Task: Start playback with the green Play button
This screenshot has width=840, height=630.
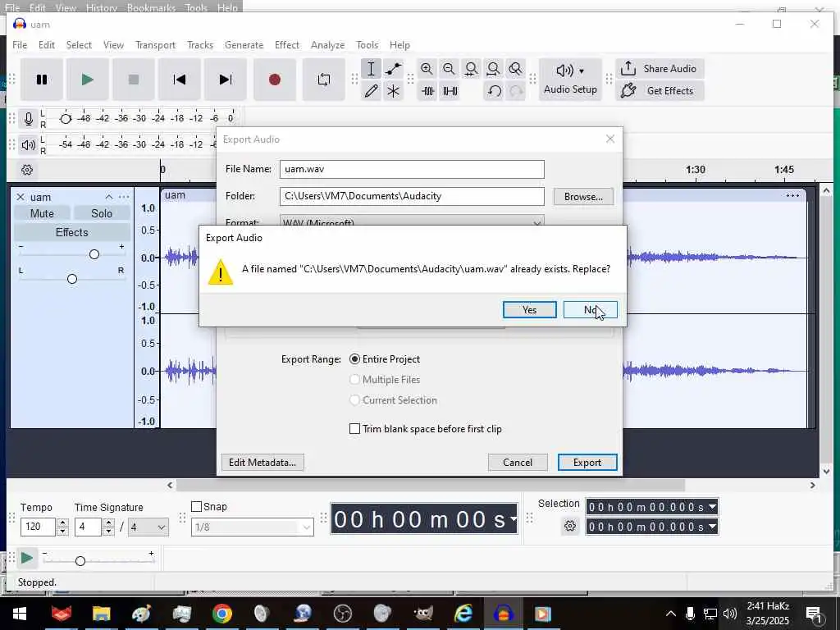Action: pyautogui.click(x=87, y=80)
